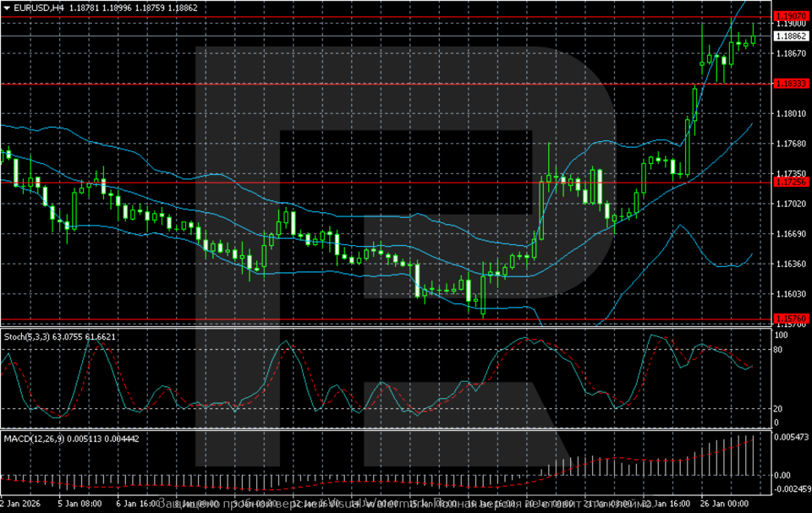Image resolution: width=812 pixels, height=513 pixels.
Task: Click the 1.17256 red price level tag
Action: point(792,183)
